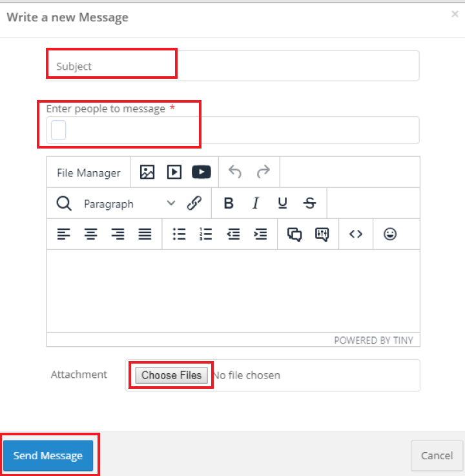
Task: Click Choose Files for attachment
Action: pos(172,375)
